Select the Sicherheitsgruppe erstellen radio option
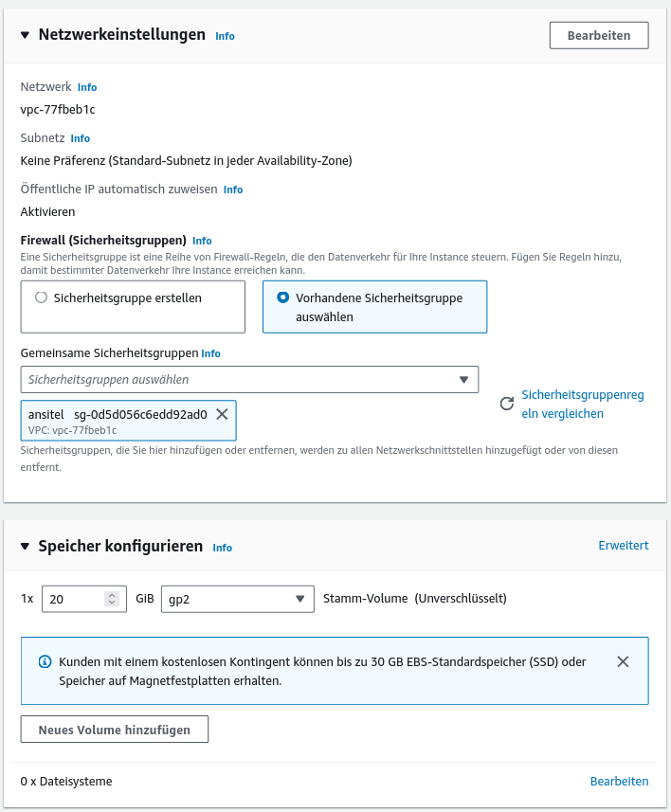 point(41,298)
